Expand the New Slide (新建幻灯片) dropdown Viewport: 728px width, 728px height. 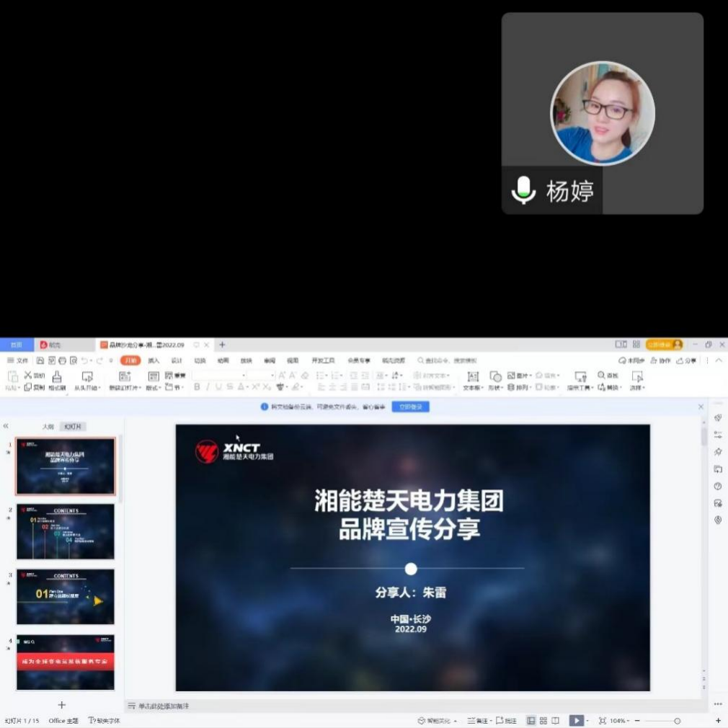point(138,388)
